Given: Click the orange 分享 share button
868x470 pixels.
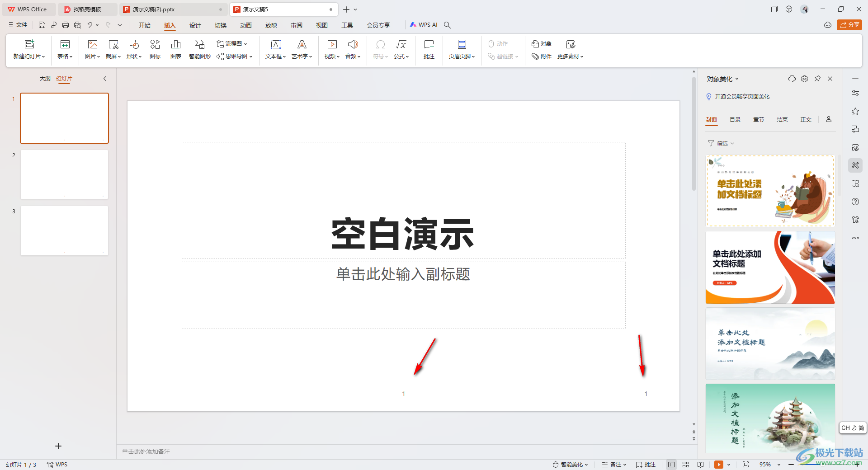Looking at the screenshot, I should pos(849,25).
